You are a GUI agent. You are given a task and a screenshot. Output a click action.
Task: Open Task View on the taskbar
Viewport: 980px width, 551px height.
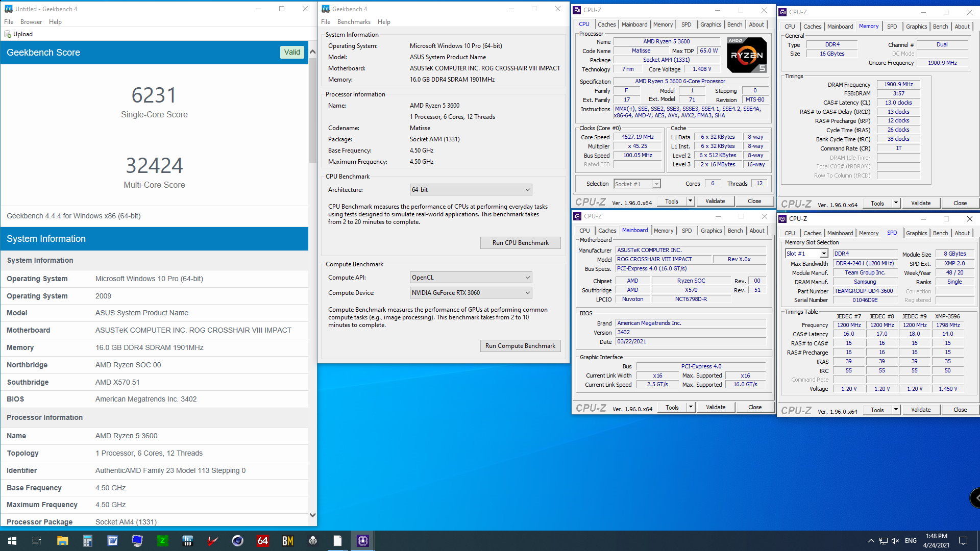[37, 541]
